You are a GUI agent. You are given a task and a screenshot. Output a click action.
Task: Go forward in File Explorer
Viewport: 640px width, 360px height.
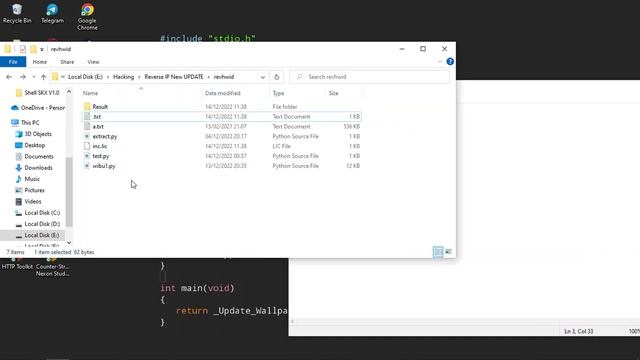point(23,77)
